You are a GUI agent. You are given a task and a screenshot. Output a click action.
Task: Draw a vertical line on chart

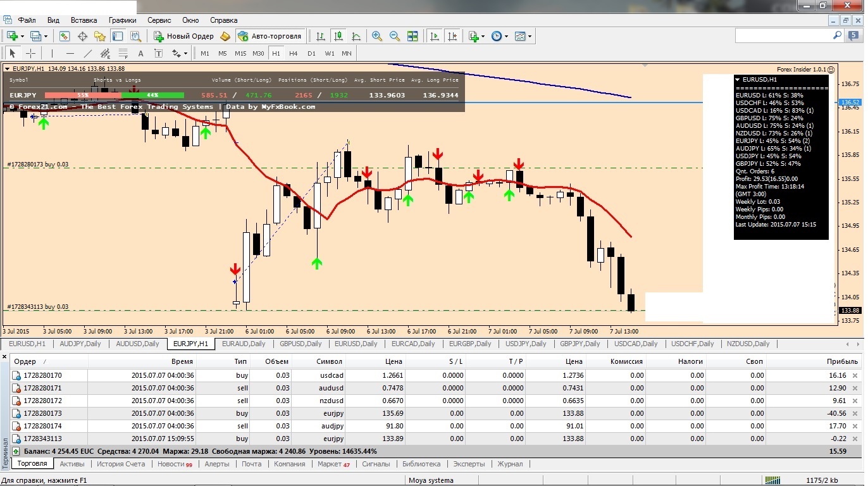tap(53, 54)
